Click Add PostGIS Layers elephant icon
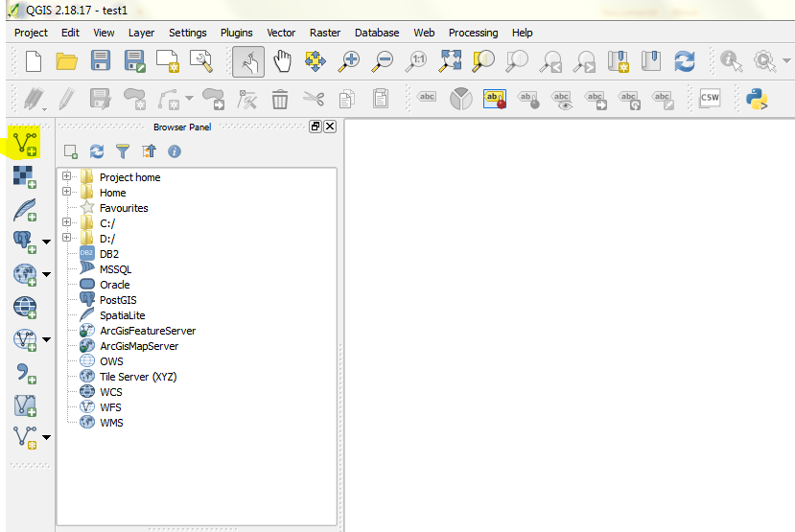The width and height of the screenshot is (795, 532). (25, 242)
